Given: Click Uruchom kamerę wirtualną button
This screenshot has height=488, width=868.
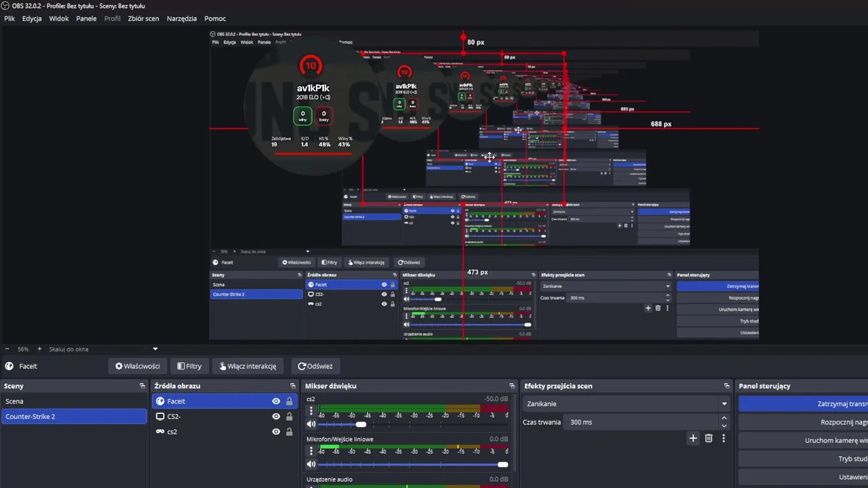Looking at the screenshot, I should pyautogui.click(x=803, y=441).
